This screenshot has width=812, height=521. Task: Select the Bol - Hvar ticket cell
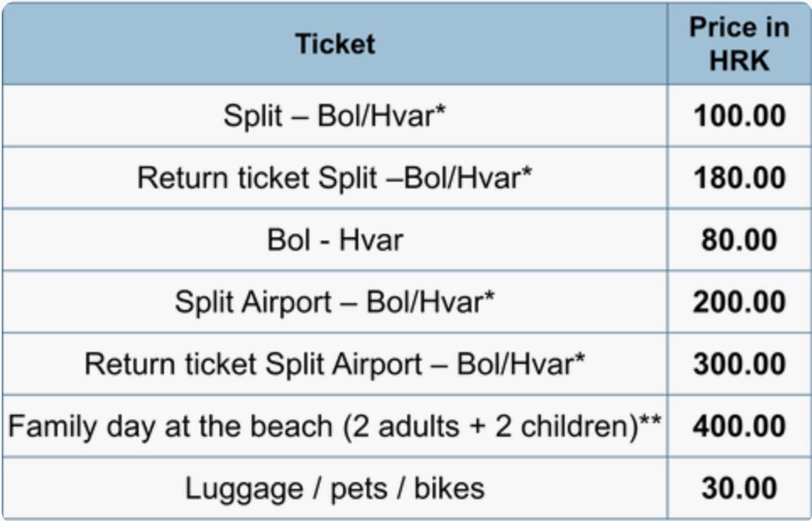click(335, 240)
